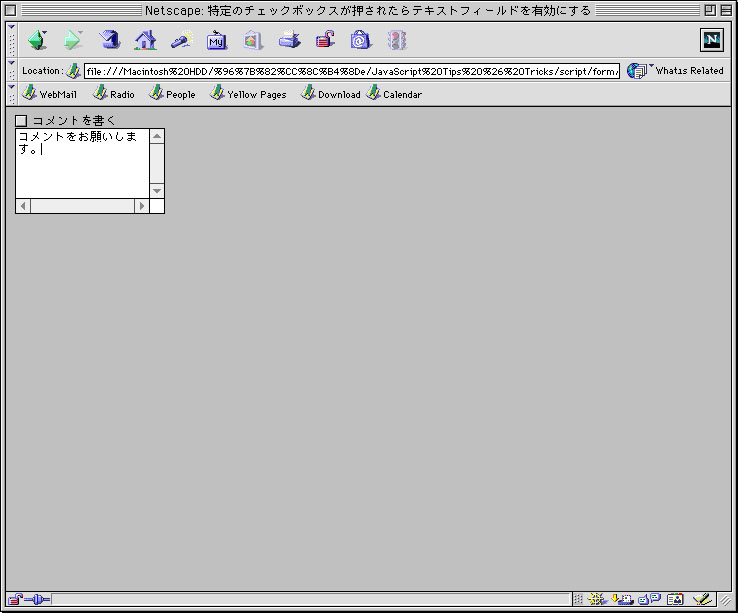Collapse the personal toolbar handle
The image size is (738, 613).
[x=12, y=94]
